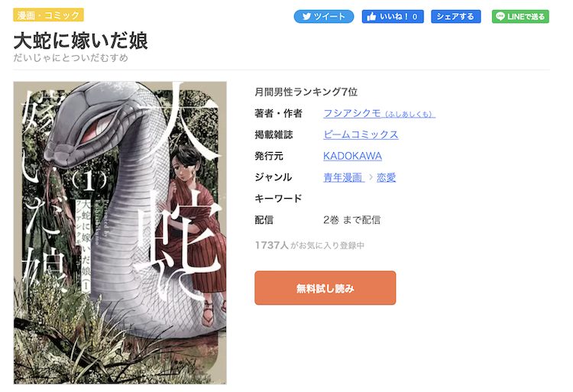Image resolution: width=573 pixels, height=392 pixels.
Task: Open the 青年漫画 genre link
Action: tap(344, 177)
